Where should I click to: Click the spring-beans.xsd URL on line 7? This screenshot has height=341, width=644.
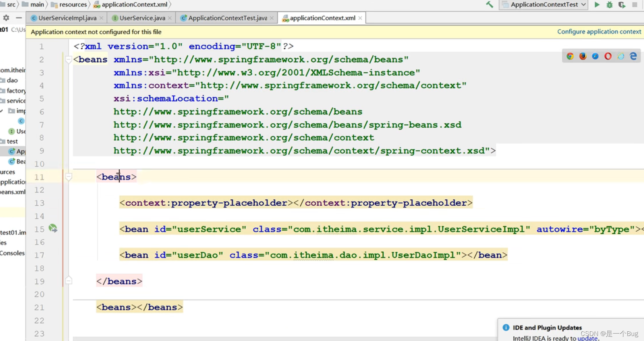coord(287,125)
